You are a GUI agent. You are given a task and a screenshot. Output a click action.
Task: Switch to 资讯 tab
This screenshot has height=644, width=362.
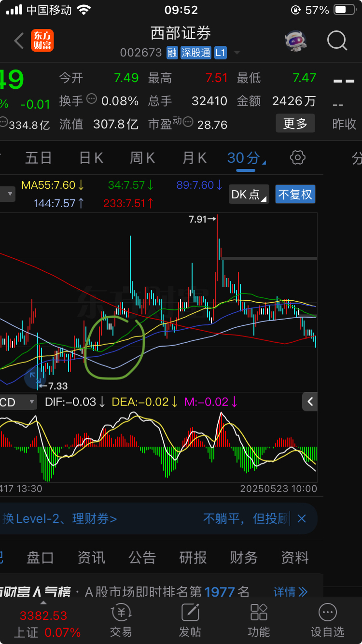click(x=91, y=558)
